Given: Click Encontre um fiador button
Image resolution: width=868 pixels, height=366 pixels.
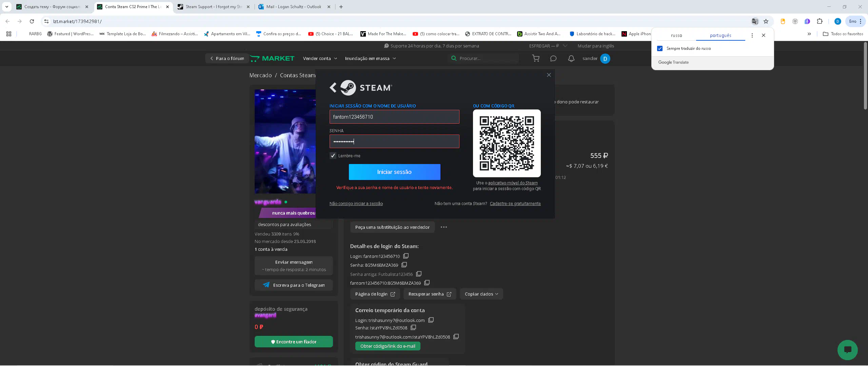Looking at the screenshot, I should tap(294, 342).
